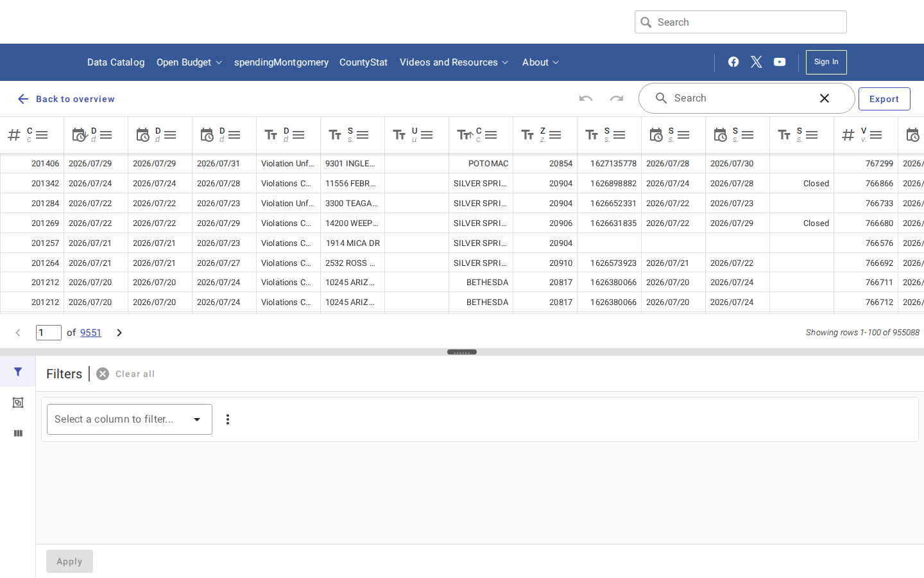924x578 pixels.
Task: Click the undo arrow icon
Action: 586,98
